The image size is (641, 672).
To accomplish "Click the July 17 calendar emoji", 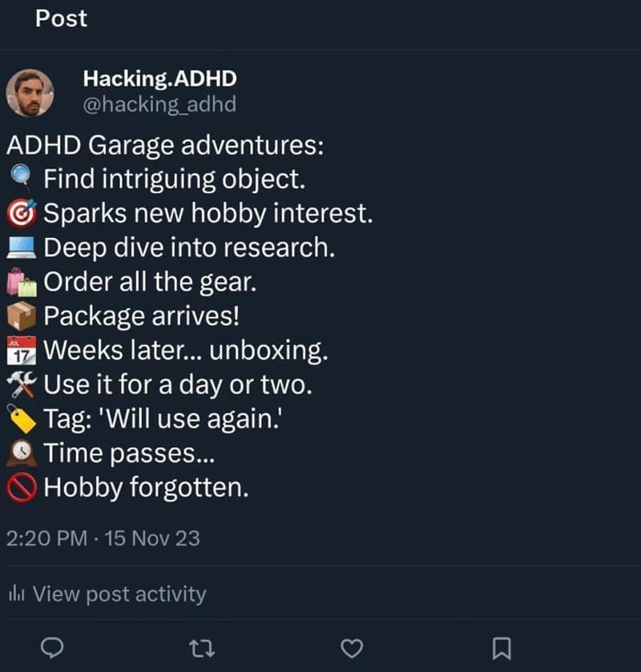I will coord(22,351).
